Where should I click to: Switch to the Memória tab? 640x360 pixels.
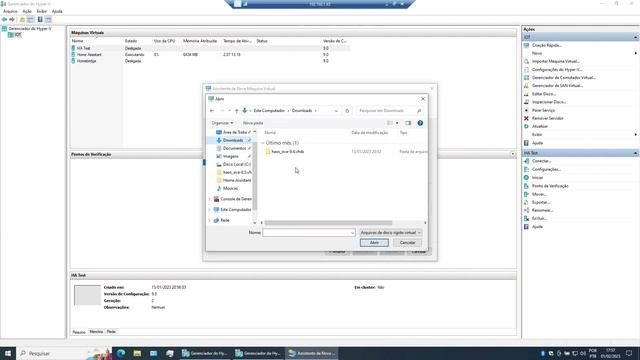96,332
